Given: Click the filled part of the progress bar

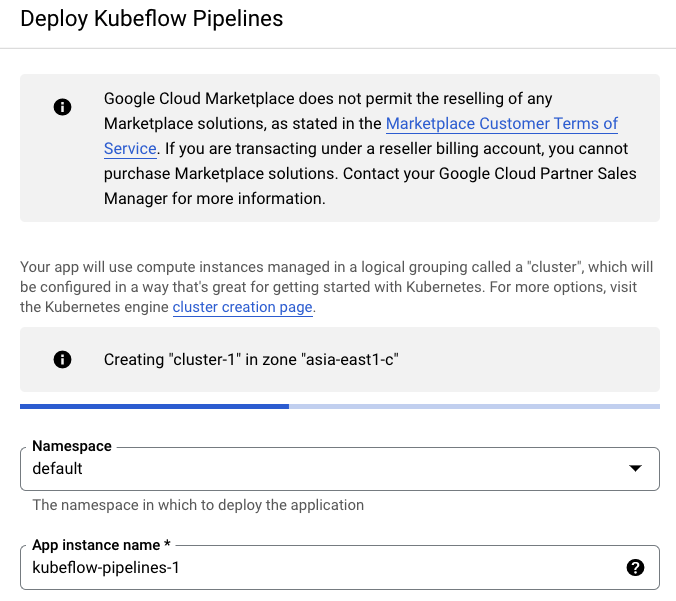Looking at the screenshot, I should click(x=154, y=406).
